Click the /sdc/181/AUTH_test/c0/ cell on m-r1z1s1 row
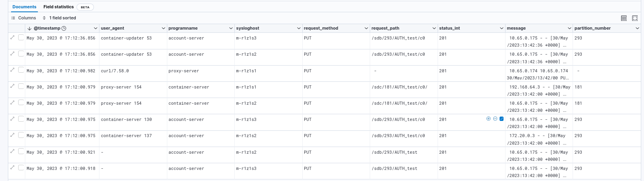This screenshot has height=181, width=644. coord(399,87)
